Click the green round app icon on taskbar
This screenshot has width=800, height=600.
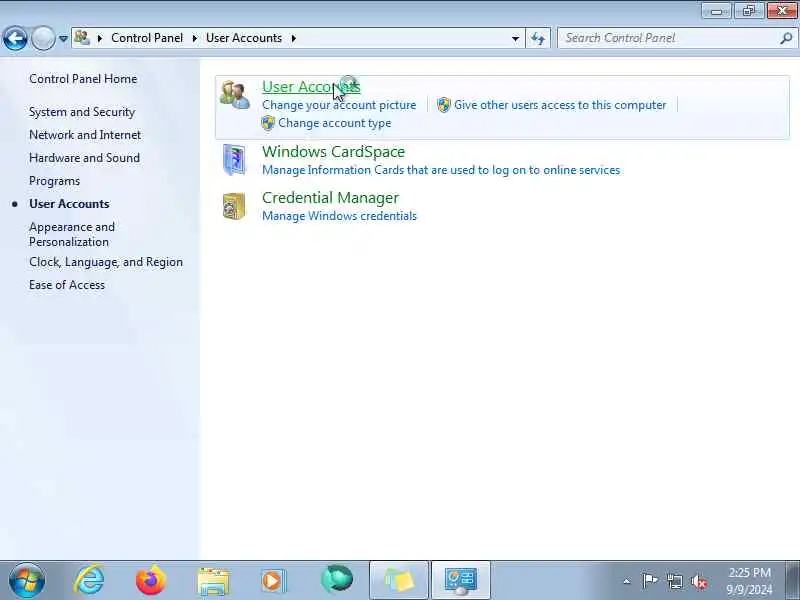click(x=336, y=580)
